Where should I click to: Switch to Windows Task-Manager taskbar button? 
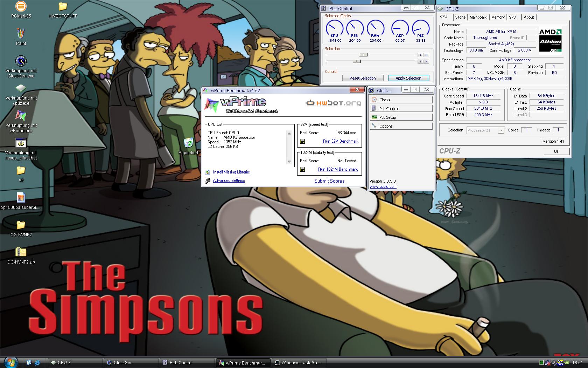[299, 363]
